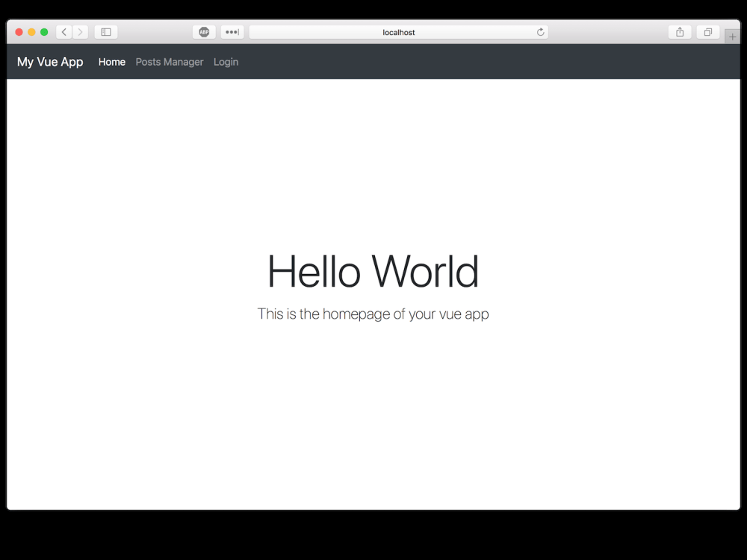Go to the Login page
This screenshot has width=747, height=560.
226,62
